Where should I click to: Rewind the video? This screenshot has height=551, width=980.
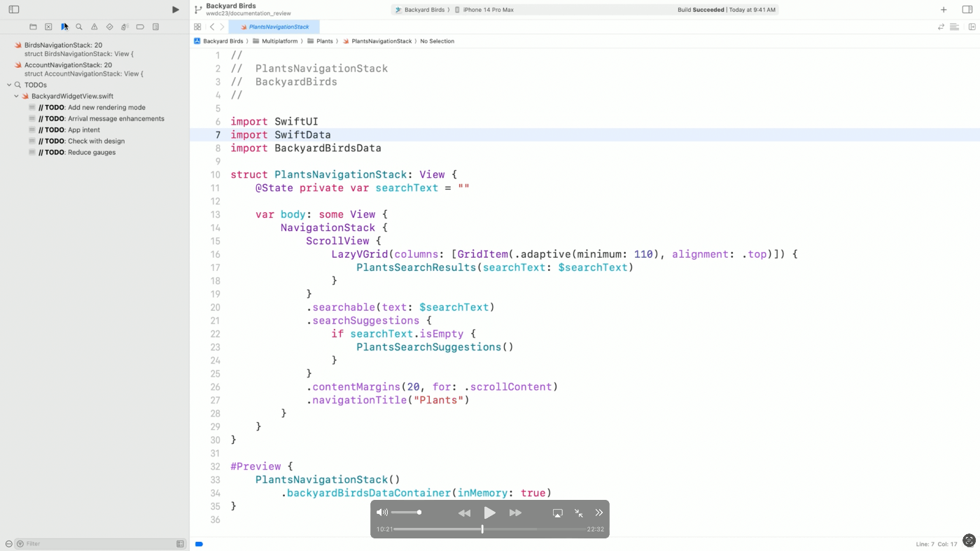464,513
